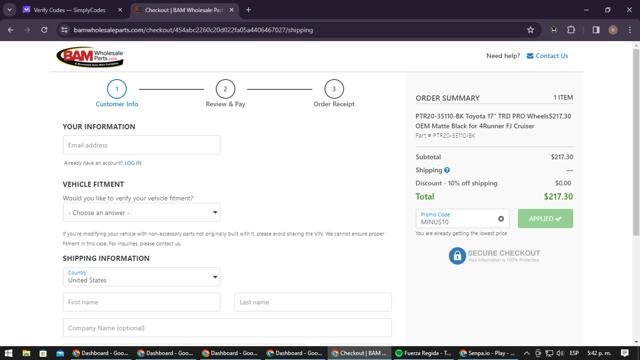
Task: Follow the LOG IN link
Action: [x=133, y=163]
